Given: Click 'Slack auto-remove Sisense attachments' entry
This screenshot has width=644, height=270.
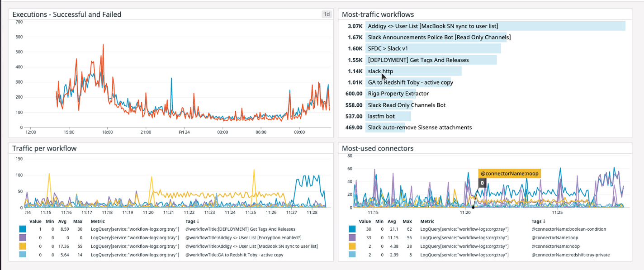Looking at the screenshot, I should 420,127.
